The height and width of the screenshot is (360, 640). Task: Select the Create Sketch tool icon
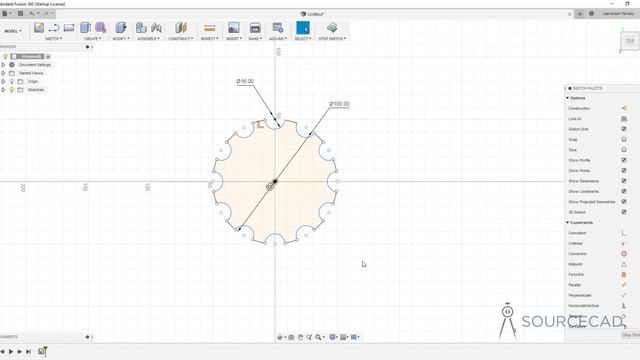(x=39, y=28)
